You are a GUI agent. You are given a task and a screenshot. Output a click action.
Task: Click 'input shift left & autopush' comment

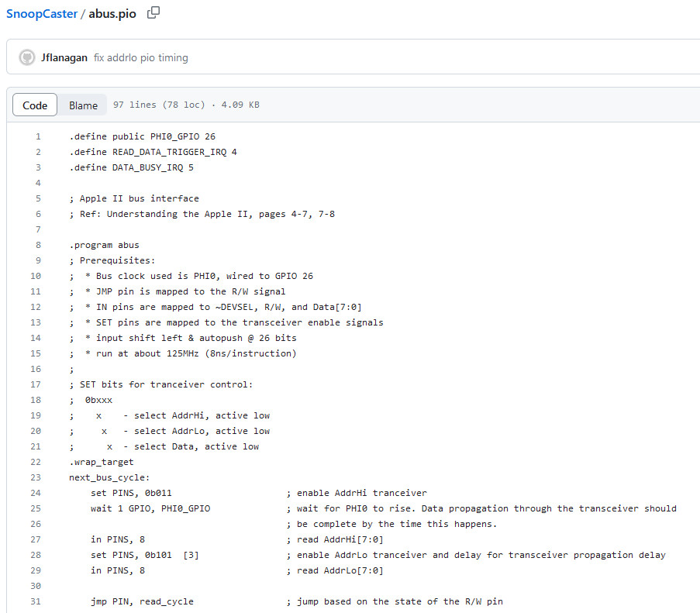pos(183,338)
